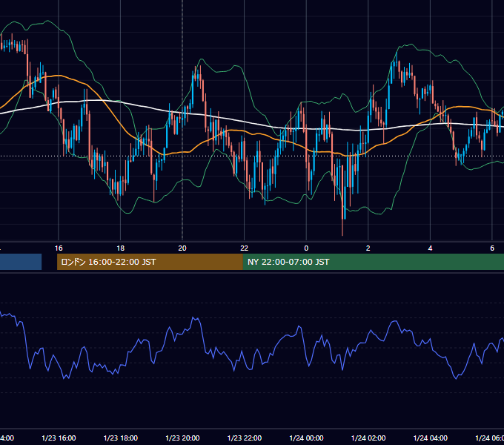Click the '1/24 00:00' time label
Screen dimensions: 504x445
306,438
